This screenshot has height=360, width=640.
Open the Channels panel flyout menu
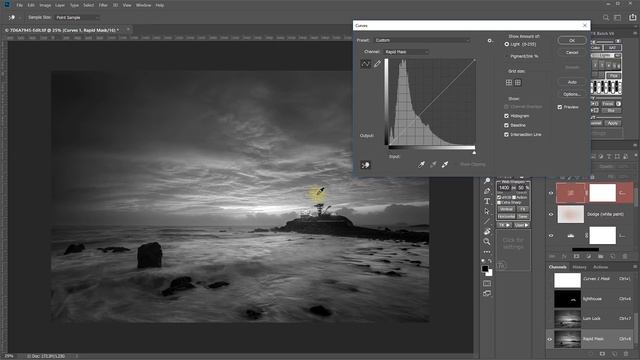(635, 267)
